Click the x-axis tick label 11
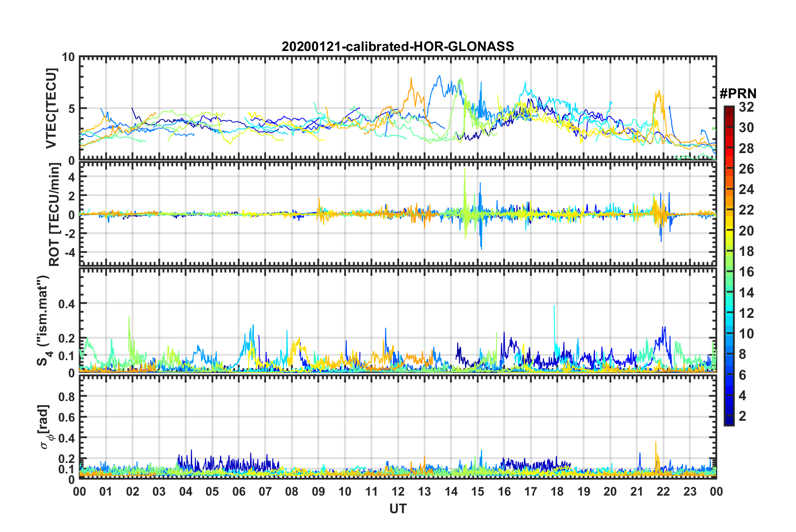This screenshot has height=532, width=796. point(372,491)
